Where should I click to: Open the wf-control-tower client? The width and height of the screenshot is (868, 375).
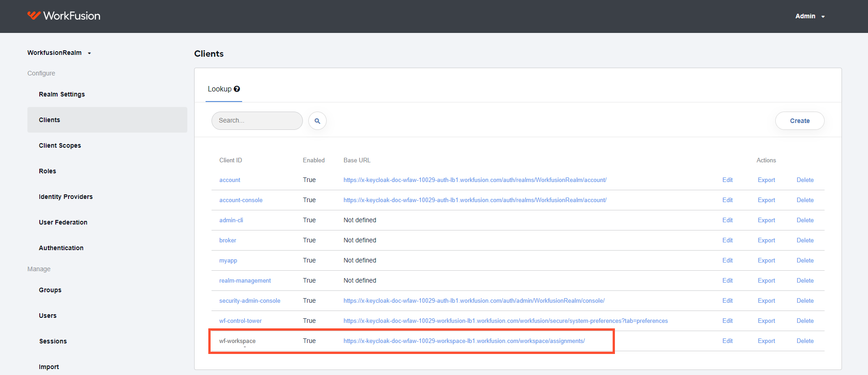(x=240, y=321)
